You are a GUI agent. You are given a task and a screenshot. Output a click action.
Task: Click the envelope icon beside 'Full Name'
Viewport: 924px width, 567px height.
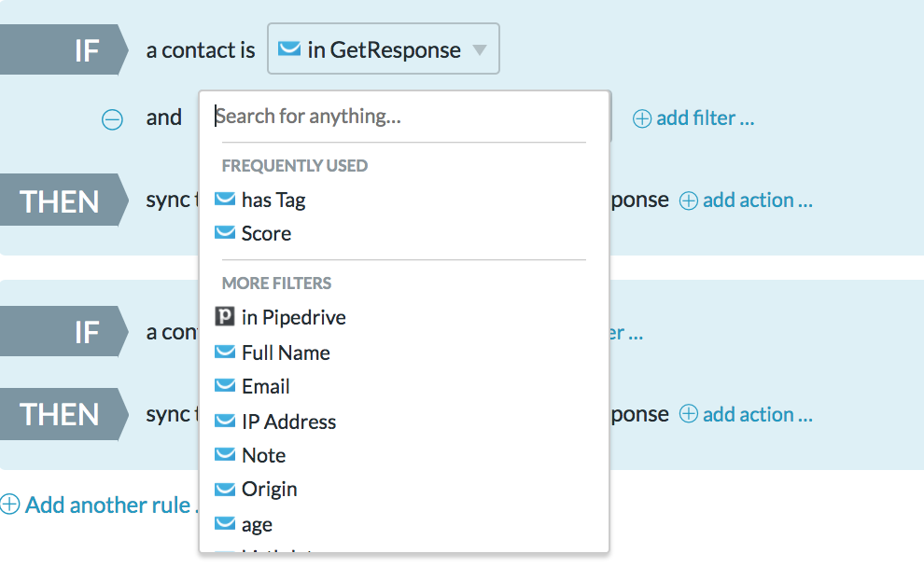[225, 352]
